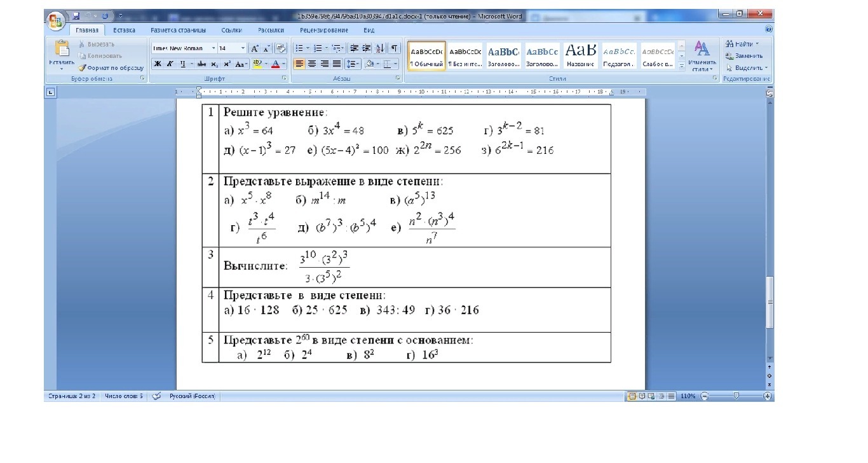Toggle italic (К) formatting
The width and height of the screenshot is (868, 463).
(x=170, y=64)
